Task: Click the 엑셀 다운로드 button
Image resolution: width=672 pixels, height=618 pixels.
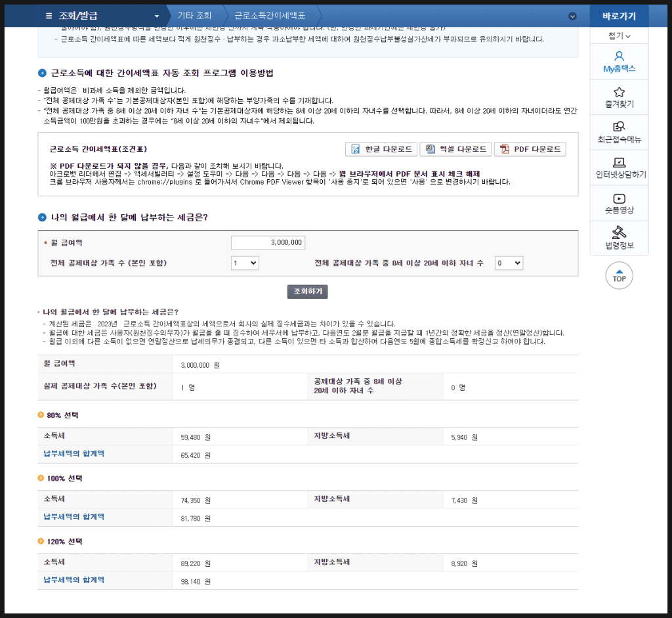Action: [455, 149]
